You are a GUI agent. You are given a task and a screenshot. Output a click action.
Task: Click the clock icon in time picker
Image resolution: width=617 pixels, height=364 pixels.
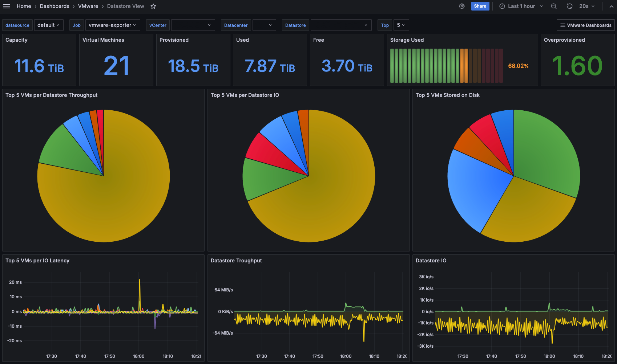502,6
